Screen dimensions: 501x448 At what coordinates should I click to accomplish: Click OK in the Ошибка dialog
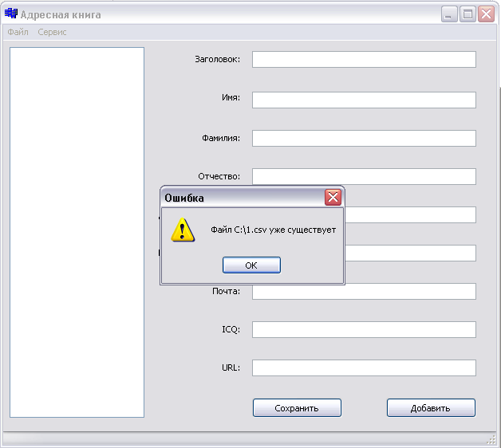(251, 265)
